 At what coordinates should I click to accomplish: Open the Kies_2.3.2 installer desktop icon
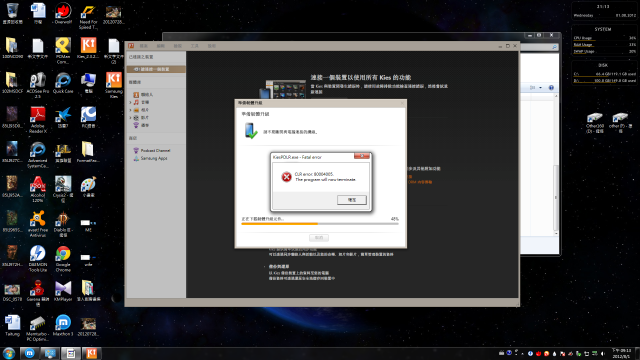(88, 48)
